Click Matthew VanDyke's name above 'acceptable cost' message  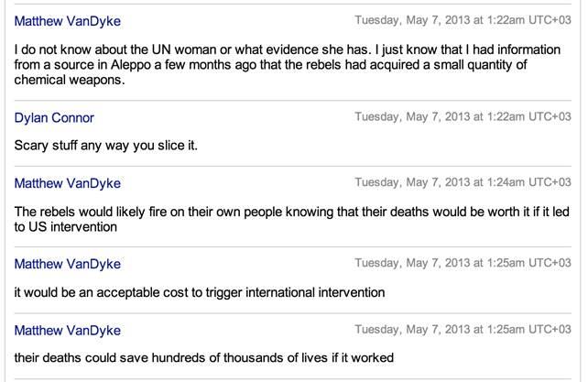68,264
